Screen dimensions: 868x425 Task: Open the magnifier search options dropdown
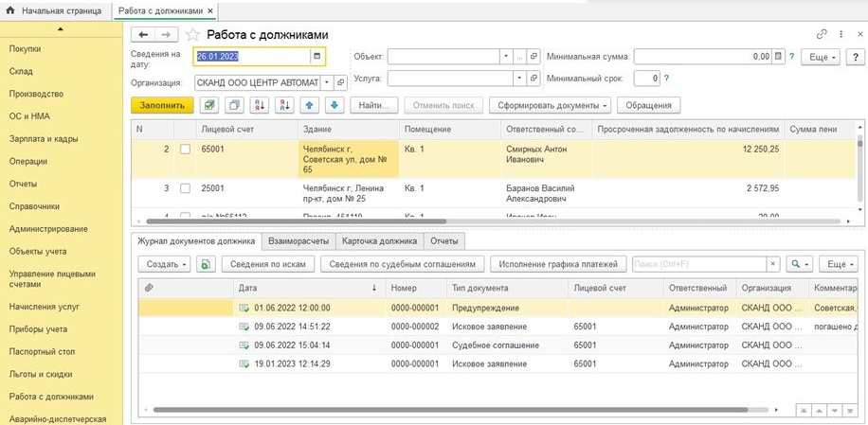800,264
